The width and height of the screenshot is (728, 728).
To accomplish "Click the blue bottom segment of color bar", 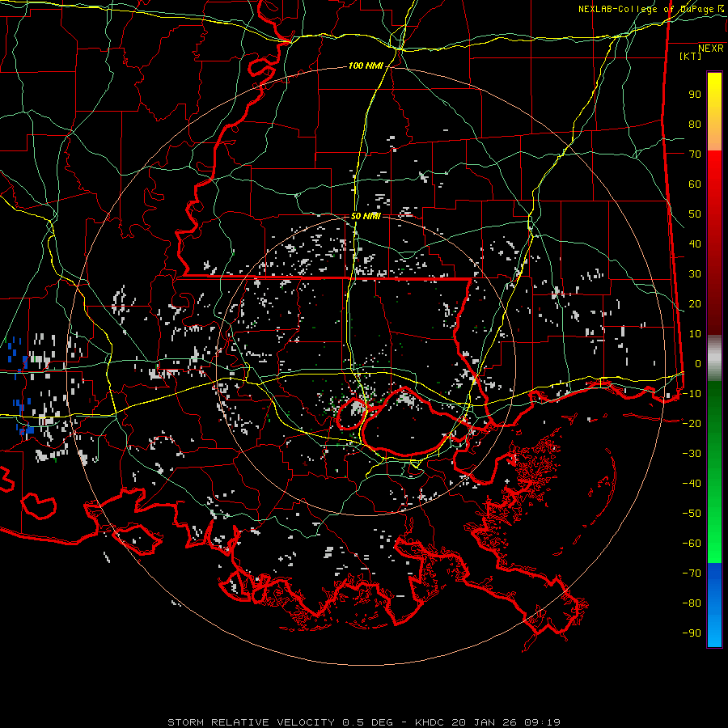I will pos(714,605).
